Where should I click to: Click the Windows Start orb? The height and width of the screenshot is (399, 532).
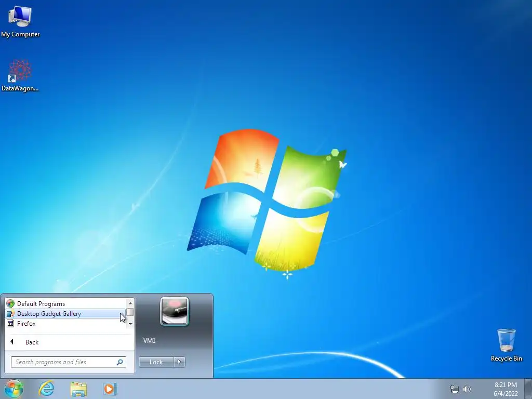coord(14,389)
